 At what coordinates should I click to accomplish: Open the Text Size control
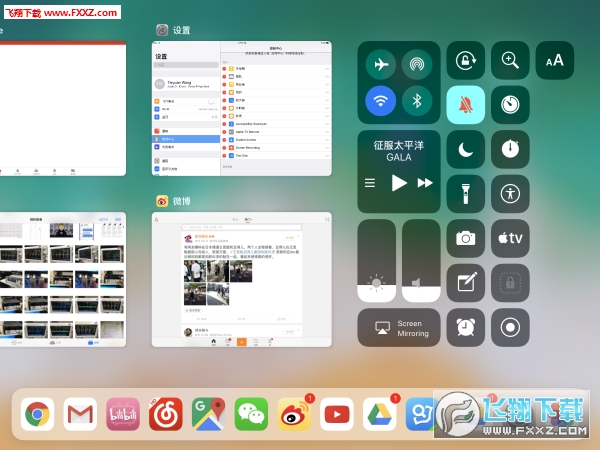554,60
